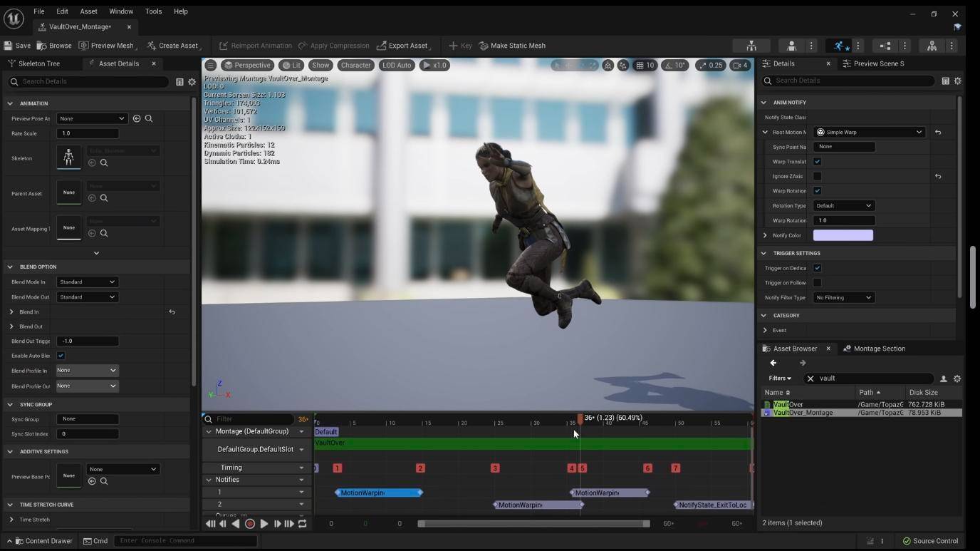Open the Window menu
The width and height of the screenshot is (980, 551).
(120, 11)
